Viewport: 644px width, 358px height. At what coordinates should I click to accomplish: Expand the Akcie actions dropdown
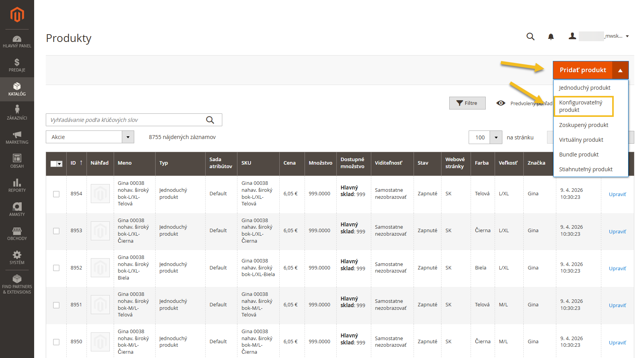coord(128,137)
